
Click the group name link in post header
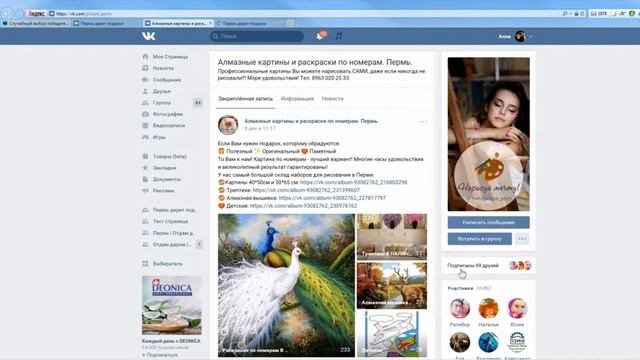tap(311, 121)
